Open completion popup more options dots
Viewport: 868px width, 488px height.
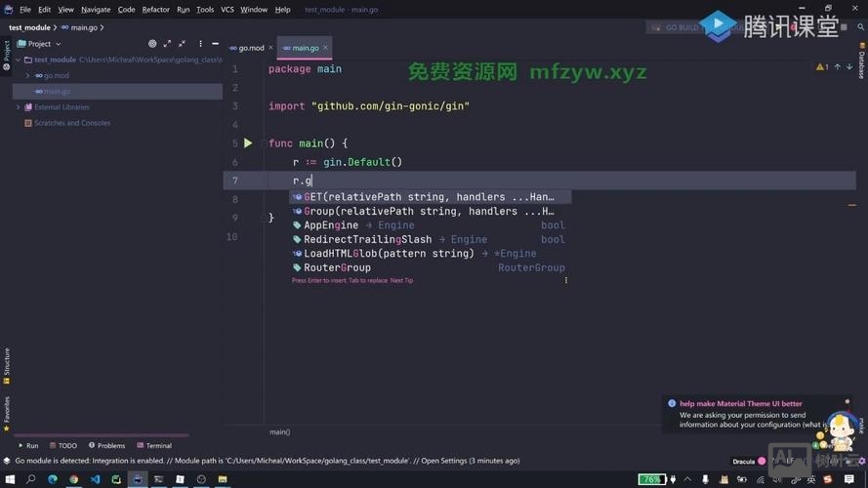click(x=565, y=280)
